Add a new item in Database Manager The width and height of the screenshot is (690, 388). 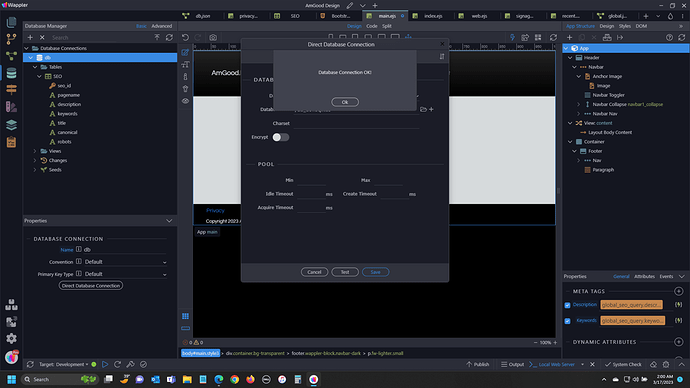(x=30, y=37)
